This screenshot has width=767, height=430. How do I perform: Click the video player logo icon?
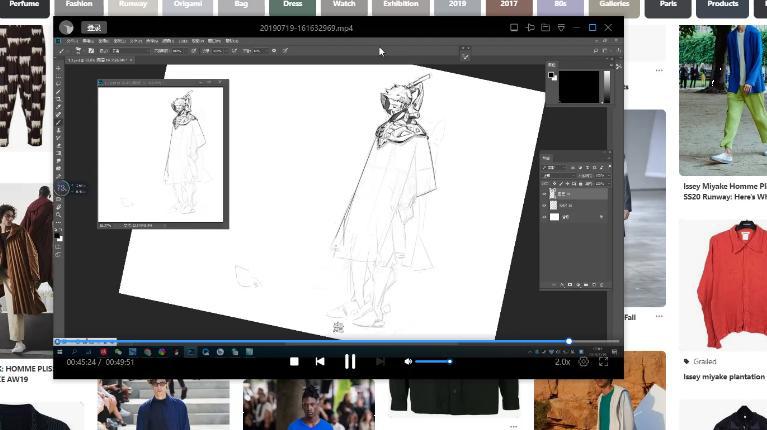[66, 28]
